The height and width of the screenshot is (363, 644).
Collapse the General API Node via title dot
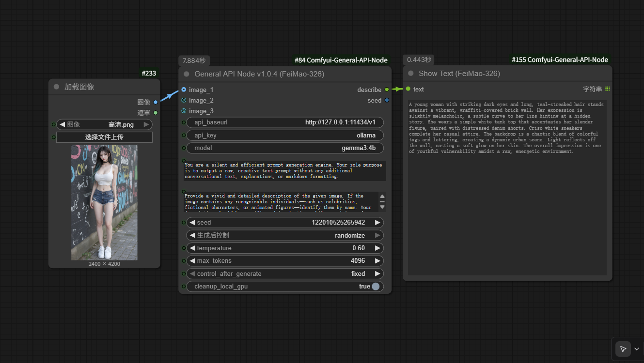[187, 74]
